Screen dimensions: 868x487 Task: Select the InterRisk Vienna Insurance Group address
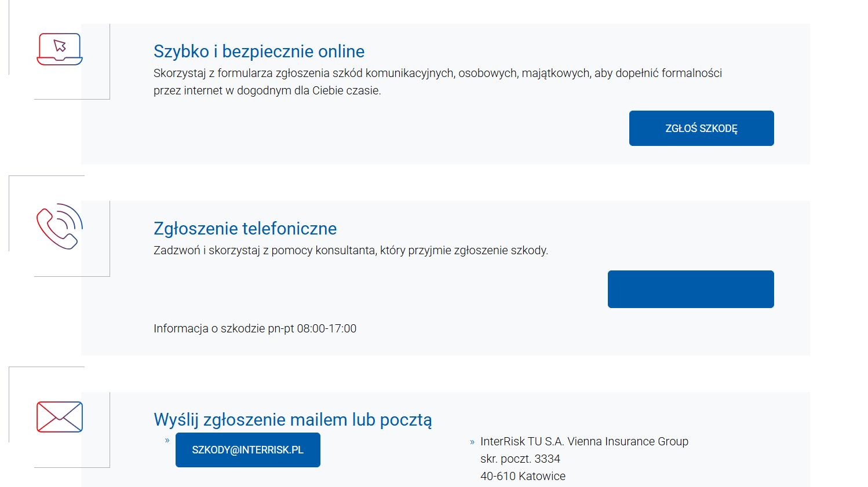pyautogui.click(x=584, y=441)
